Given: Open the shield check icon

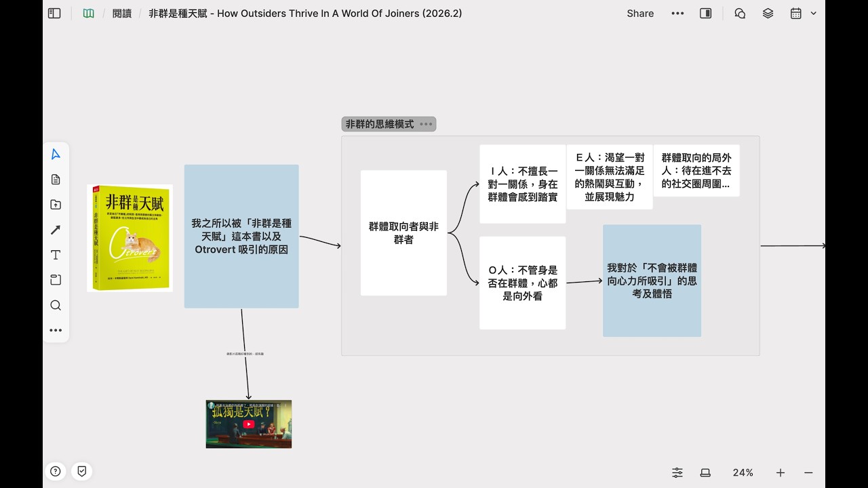Looking at the screenshot, I should 81,472.
